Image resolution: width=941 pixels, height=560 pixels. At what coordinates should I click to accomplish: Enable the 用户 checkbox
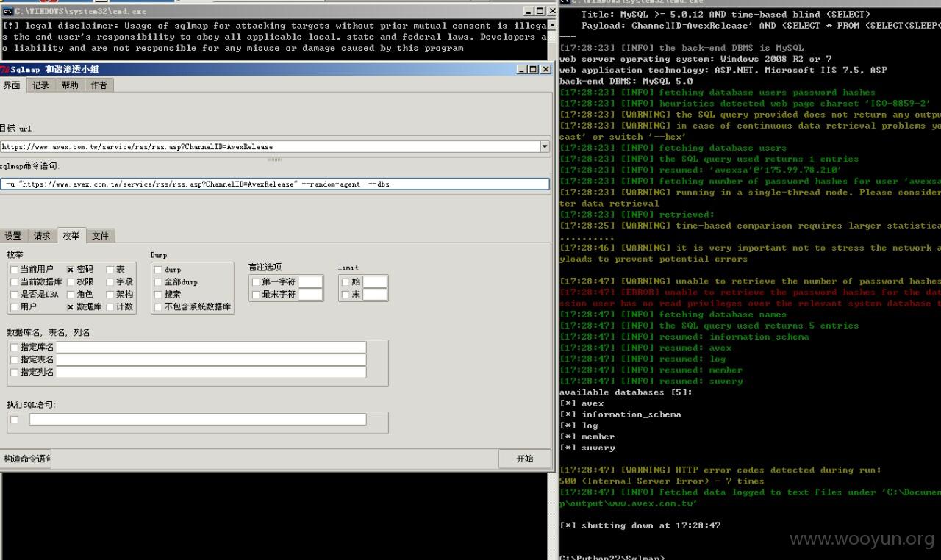(x=15, y=307)
